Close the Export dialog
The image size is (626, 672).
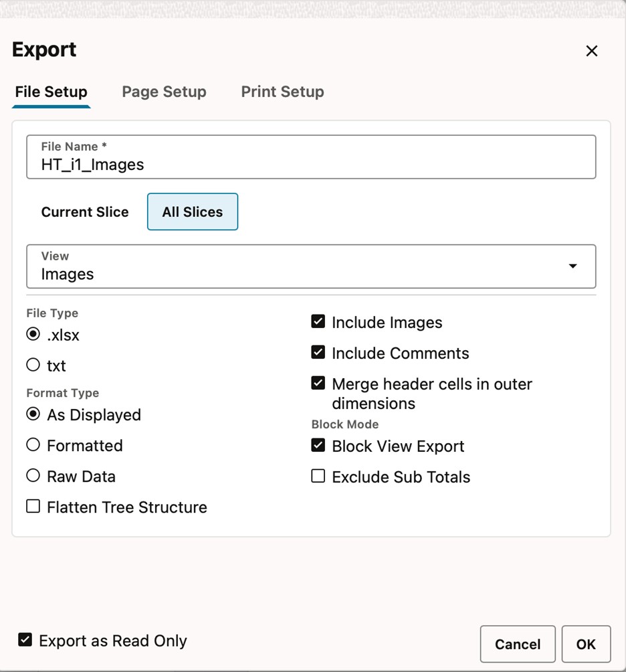[x=591, y=50]
